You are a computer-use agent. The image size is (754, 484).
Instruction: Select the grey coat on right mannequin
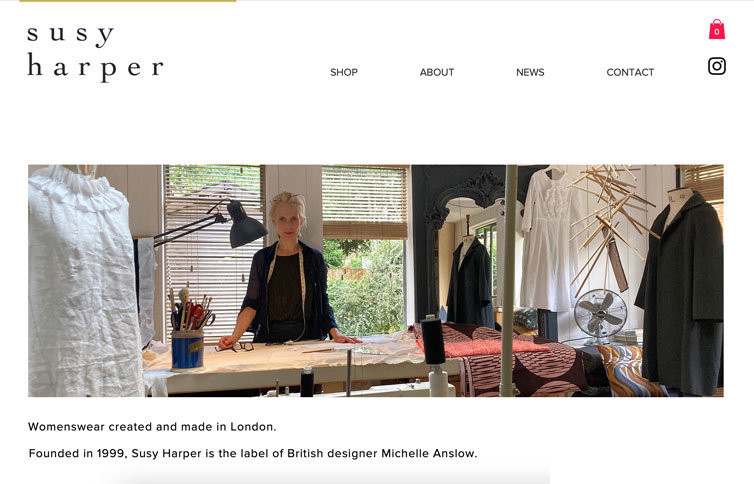click(681, 293)
